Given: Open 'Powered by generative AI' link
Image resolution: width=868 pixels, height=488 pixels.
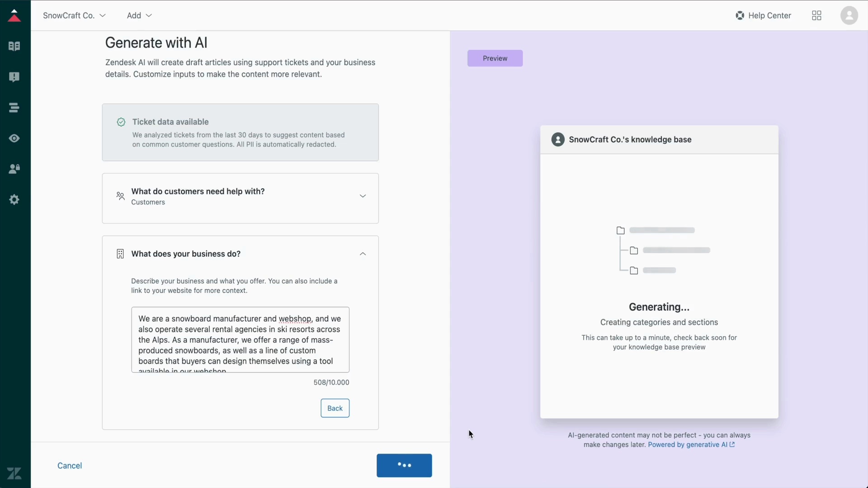Looking at the screenshot, I should (691, 445).
